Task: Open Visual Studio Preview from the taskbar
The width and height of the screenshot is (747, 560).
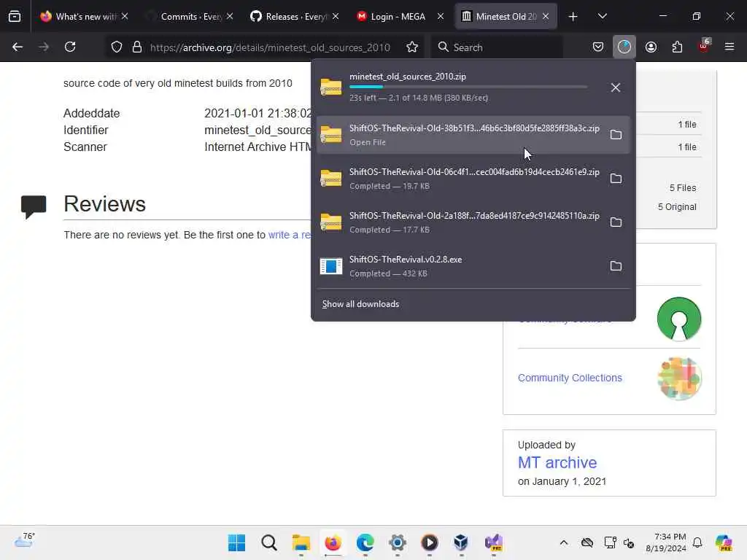Action: (x=494, y=542)
